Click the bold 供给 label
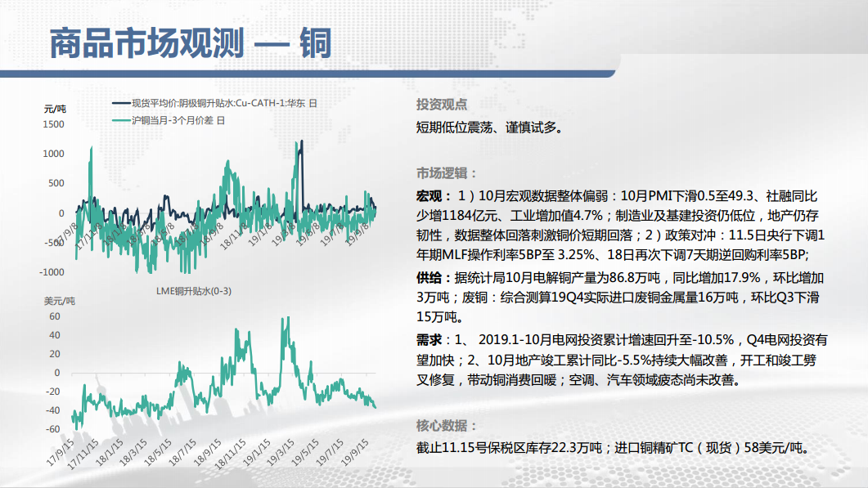Image resolution: width=868 pixels, height=488 pixels. [x=433, y=277]
